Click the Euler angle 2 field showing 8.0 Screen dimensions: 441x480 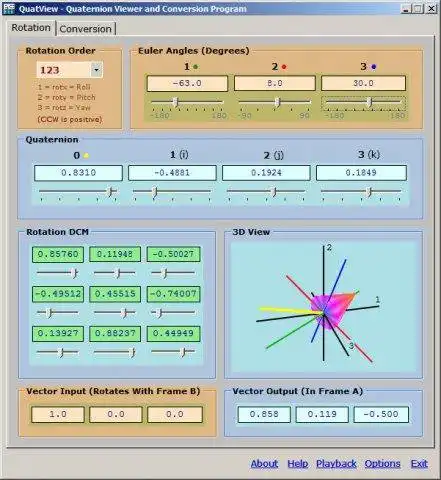274,83
